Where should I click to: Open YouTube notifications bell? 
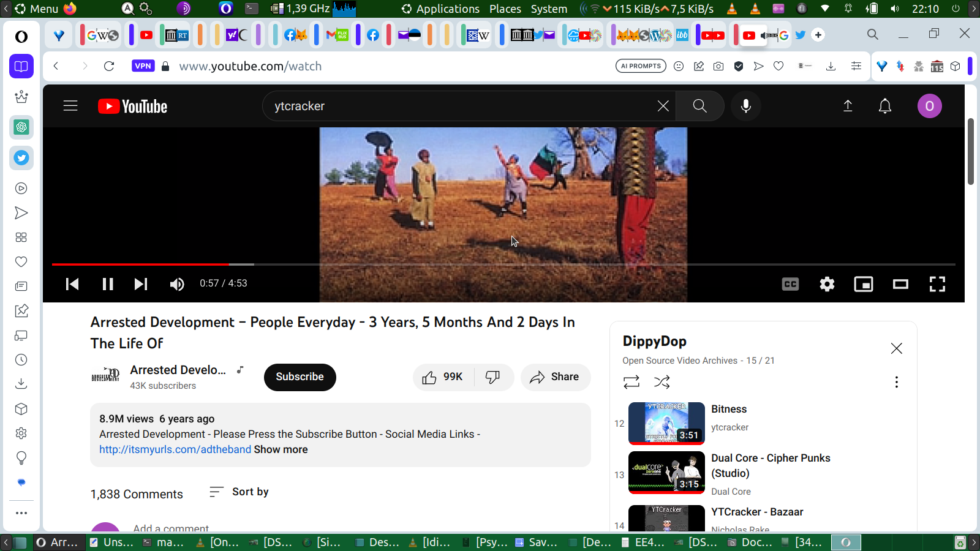885,106
